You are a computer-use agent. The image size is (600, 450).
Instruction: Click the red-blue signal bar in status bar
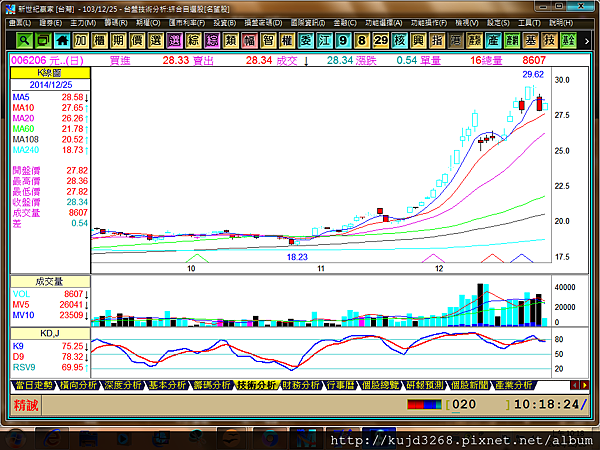tap(424, 404)
